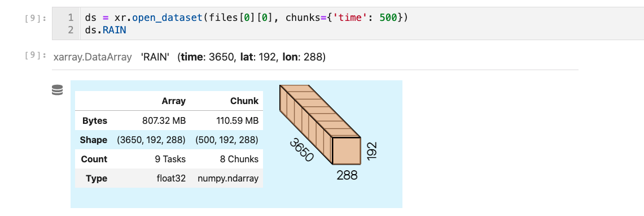Viewport: 644px width, 216px height.
Task: Click the 807.32 MB array bytes value
Action: (x=164, y=121)
